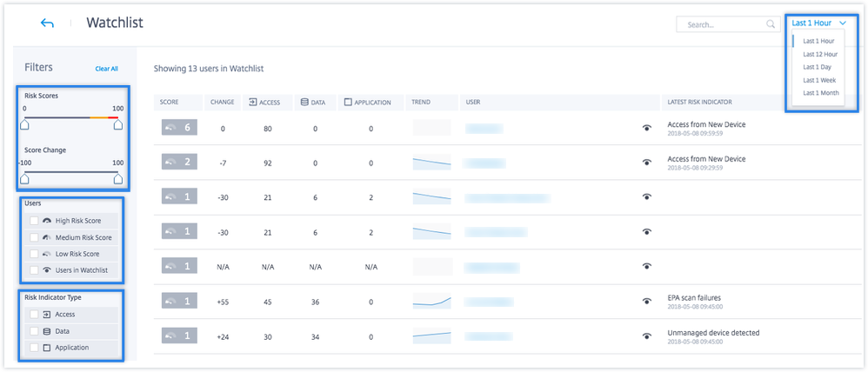This screenshot has width=868, height=372.
Task: Click the Clear All filters link
Action: pos(106,68)
